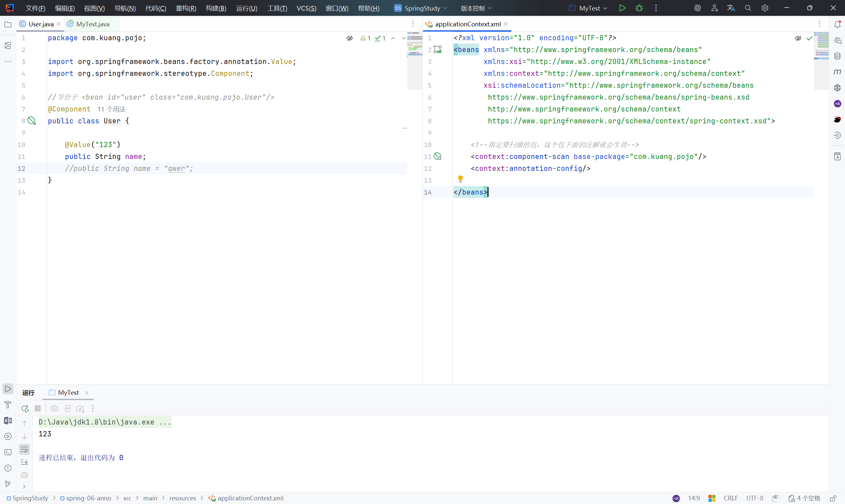Toggle reader mode eye in User.java

[x=349, y=38]
